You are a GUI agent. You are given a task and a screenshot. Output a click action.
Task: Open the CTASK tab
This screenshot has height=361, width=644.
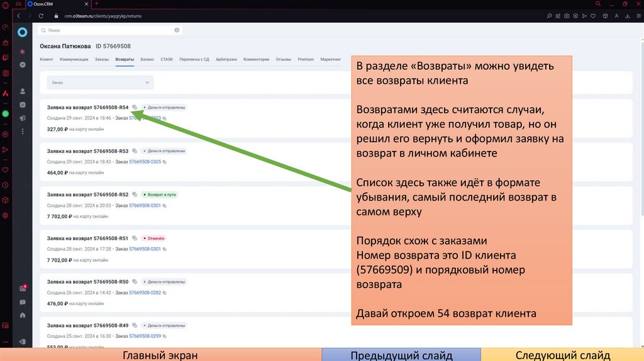pyautogui.click(x=167, y=59)
